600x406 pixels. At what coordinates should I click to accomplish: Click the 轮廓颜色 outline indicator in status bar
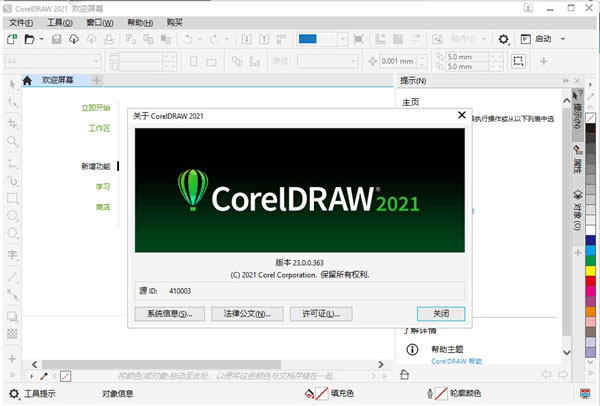454,393
